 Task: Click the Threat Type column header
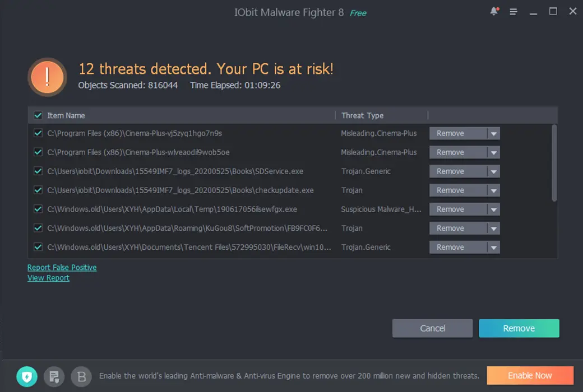[363, 115]
